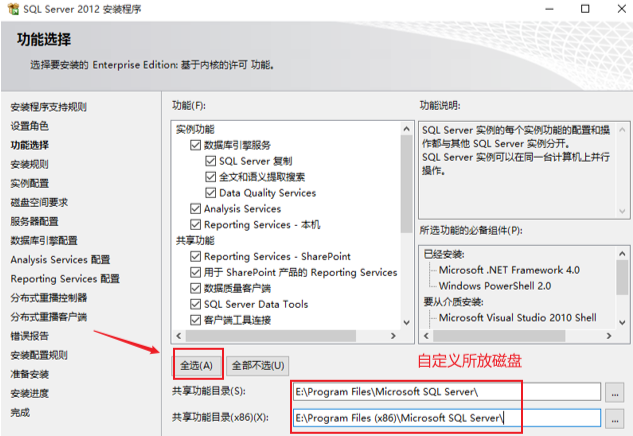The image size is (633, 436).
Task: Click 分布式重播控制器 step in sidebar
Action: click(49, 298)
